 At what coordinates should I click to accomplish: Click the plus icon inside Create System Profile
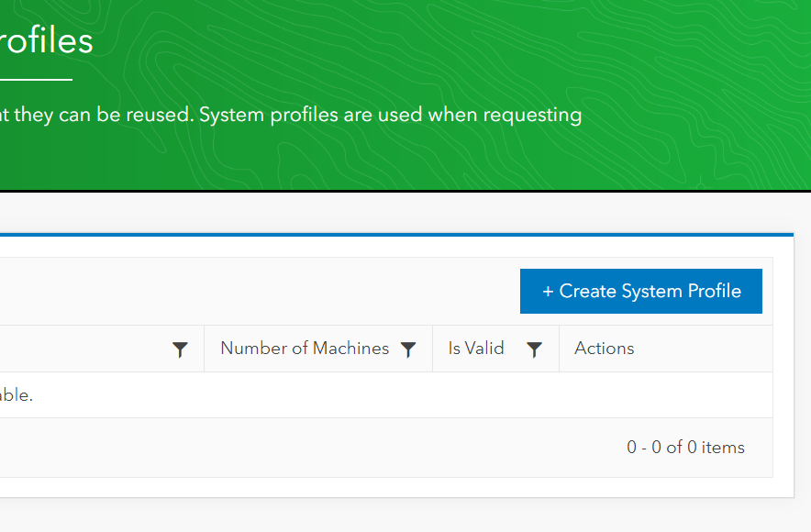coord(548,291)
